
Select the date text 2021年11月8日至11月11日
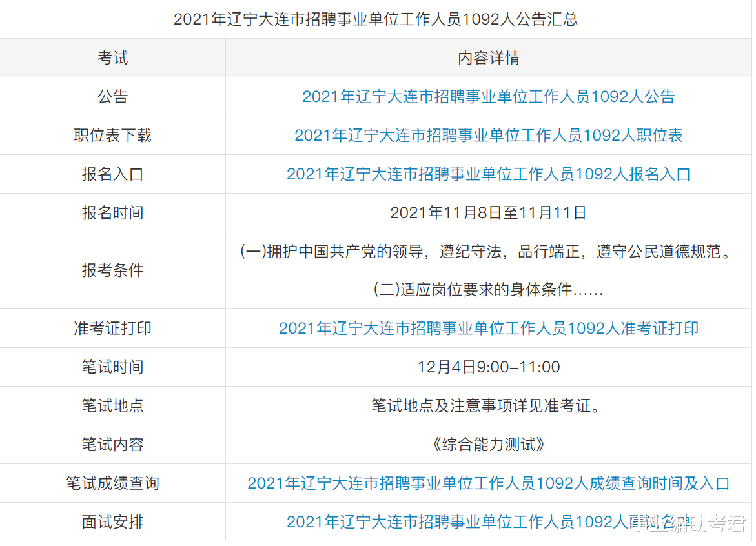[x=489, y=212]
